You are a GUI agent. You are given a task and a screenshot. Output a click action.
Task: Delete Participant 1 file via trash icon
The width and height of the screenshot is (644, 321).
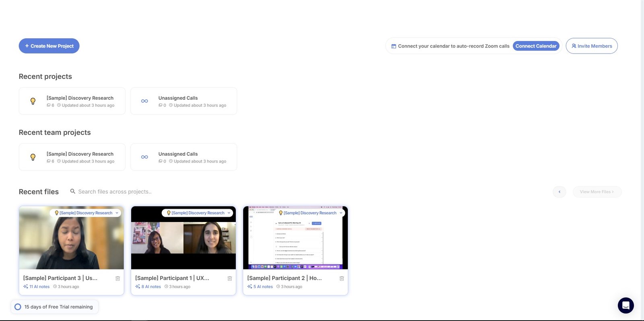pyautogui.click(x=229, y=278)
